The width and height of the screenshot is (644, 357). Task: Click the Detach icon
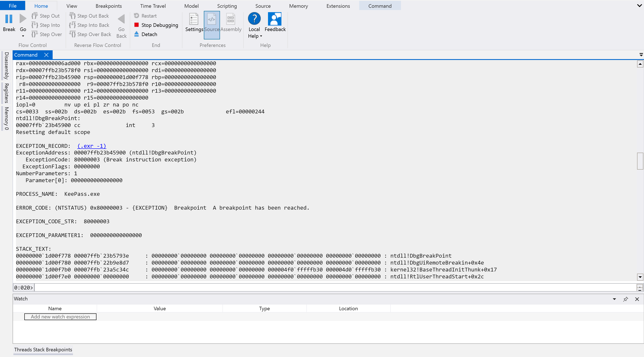137,34
